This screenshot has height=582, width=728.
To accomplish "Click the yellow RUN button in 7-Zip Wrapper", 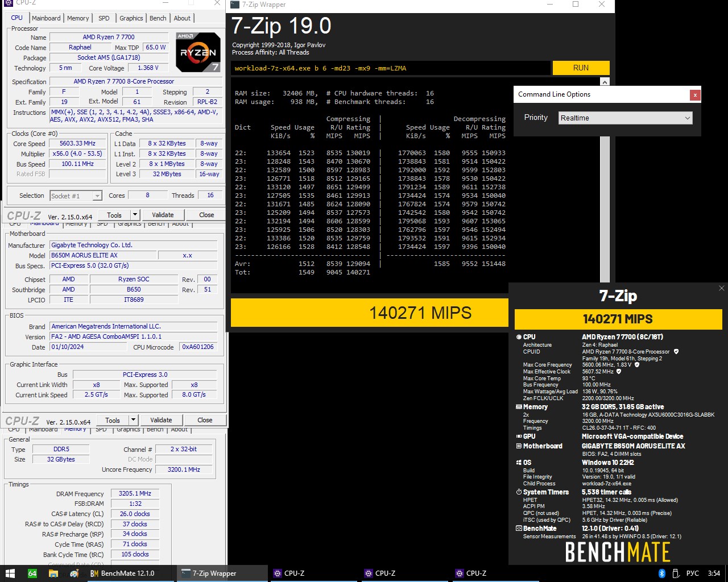I will [x=581, y=68].
